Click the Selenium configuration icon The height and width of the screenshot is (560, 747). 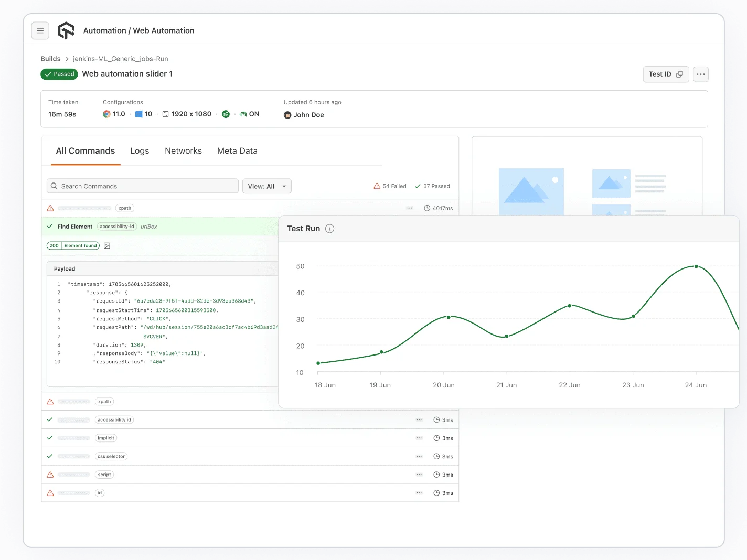pos(226,114)
